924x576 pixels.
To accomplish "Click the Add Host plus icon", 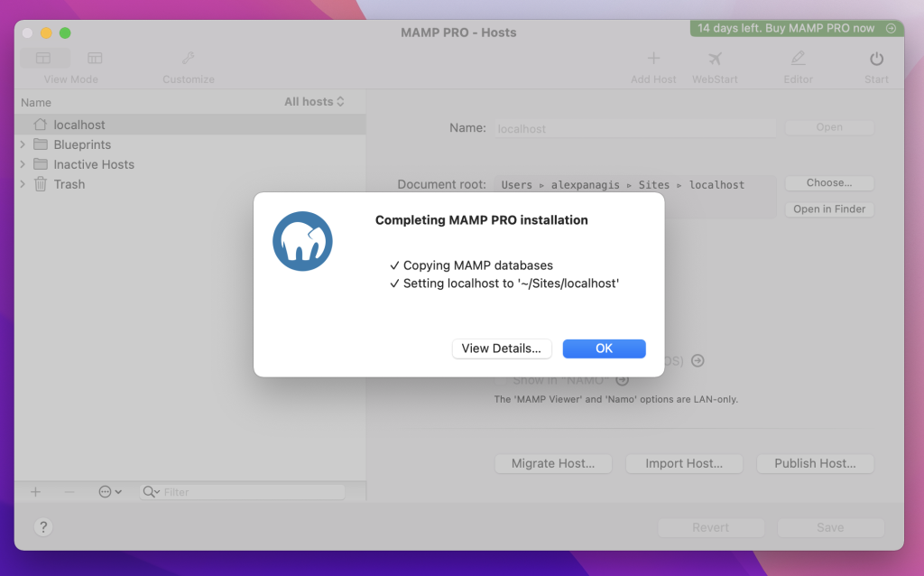I will 653,59.
